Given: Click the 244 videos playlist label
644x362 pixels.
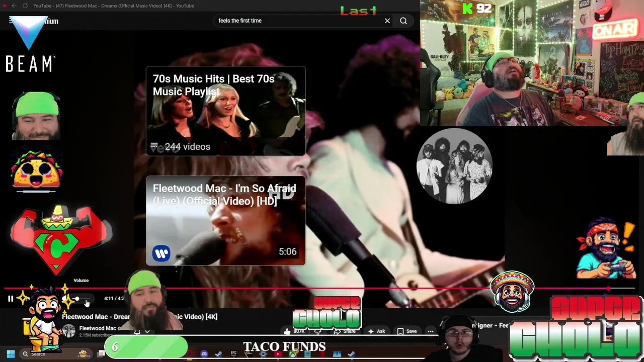Looking at the screenshot, I should pyautogui.click(x=181, y=147).
